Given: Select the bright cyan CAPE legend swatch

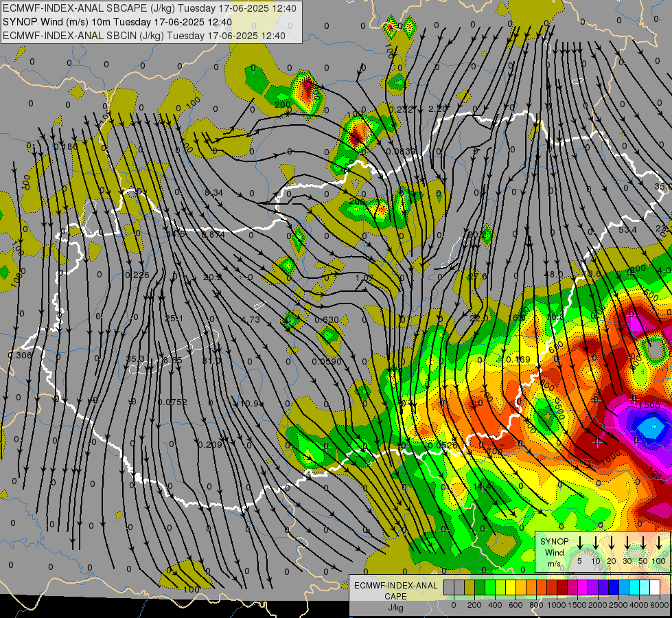Looking at the screenshot, I should (634, 588).
